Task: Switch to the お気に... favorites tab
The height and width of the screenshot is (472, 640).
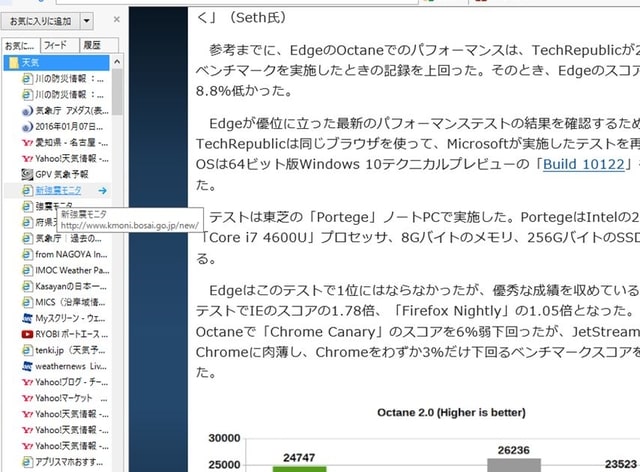Action: (21, 45)
